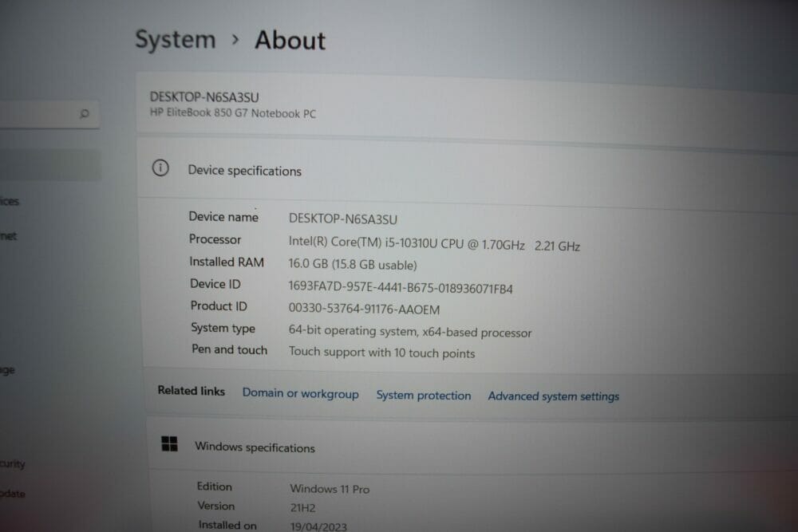The image size is (798, 532).
Task: Open the System protection link
Action: tap(424, 395)
